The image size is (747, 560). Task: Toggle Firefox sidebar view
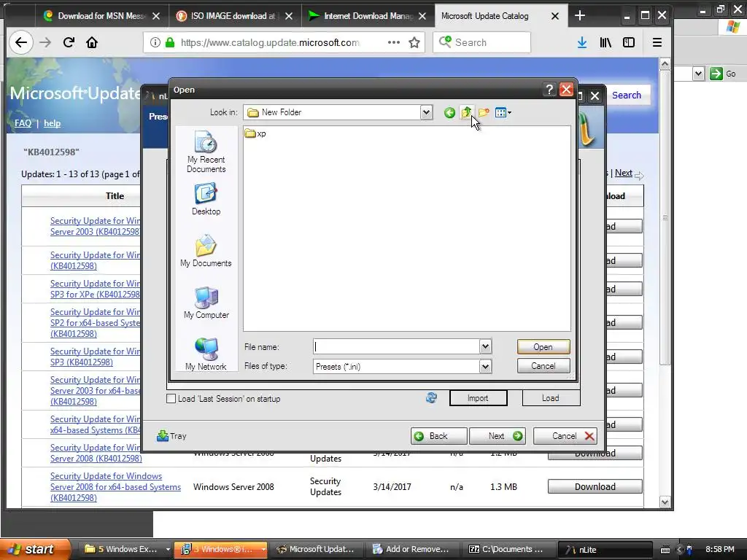[x=629, y=42]
